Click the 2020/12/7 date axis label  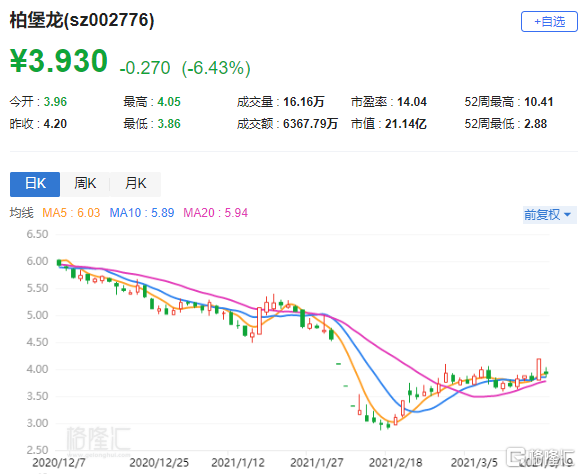tap(59, 463)
